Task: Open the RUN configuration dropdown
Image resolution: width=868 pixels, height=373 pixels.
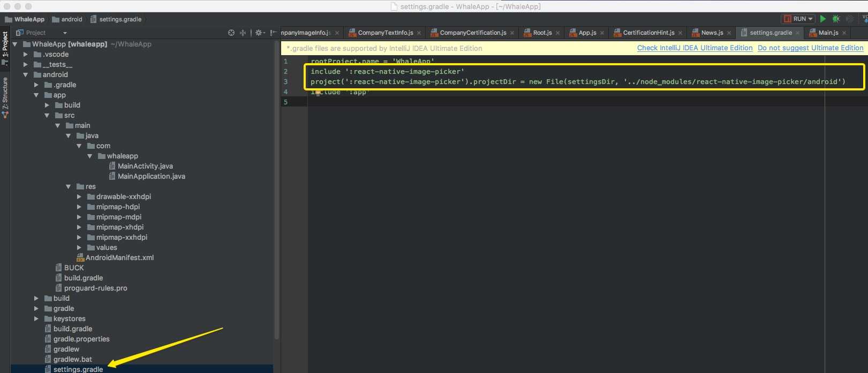Action: point(798,19)
